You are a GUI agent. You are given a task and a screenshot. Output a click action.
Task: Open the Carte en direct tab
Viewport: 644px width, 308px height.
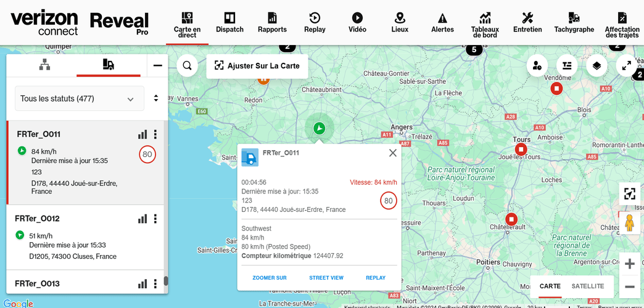click(188, 25)
